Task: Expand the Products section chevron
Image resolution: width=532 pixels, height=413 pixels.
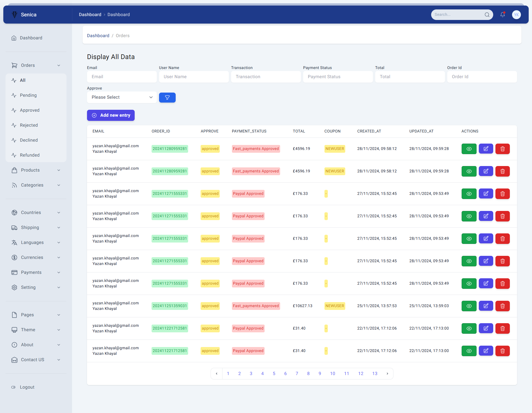Action: tap(59, 170)
